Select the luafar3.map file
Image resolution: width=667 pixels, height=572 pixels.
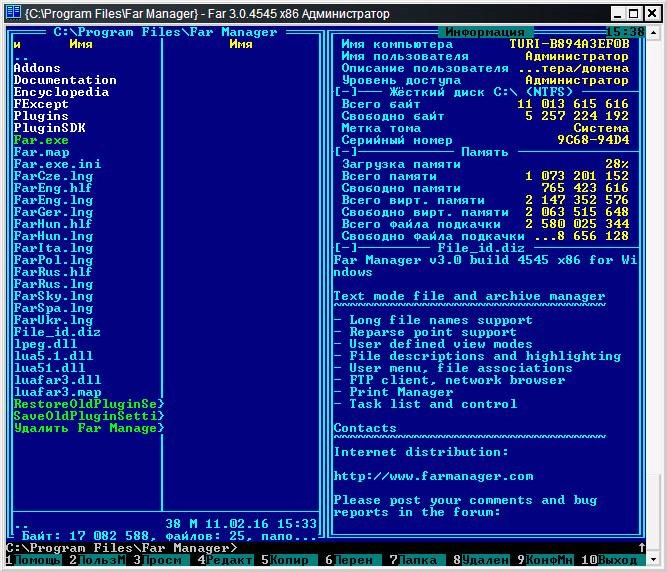tap(57, 392)
